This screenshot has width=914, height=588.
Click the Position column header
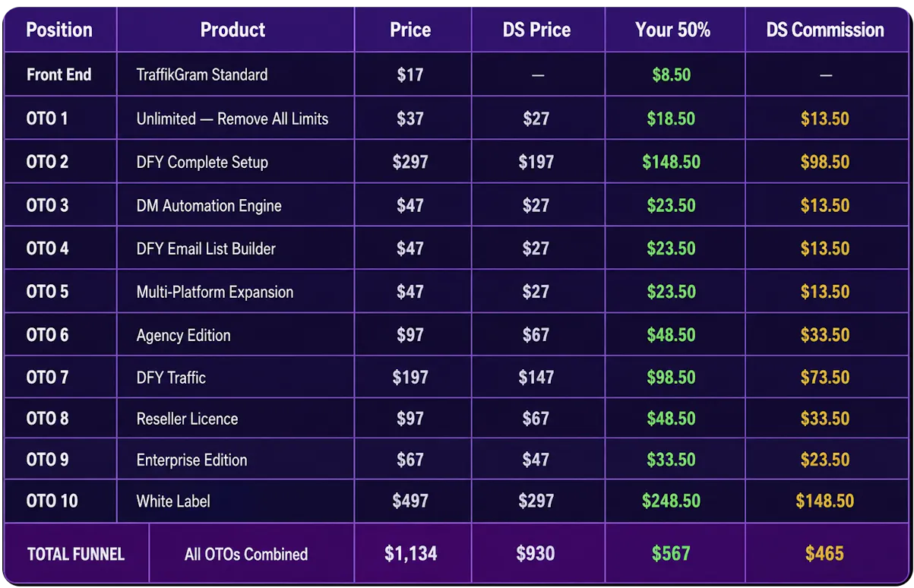click(x=59, y=30)
